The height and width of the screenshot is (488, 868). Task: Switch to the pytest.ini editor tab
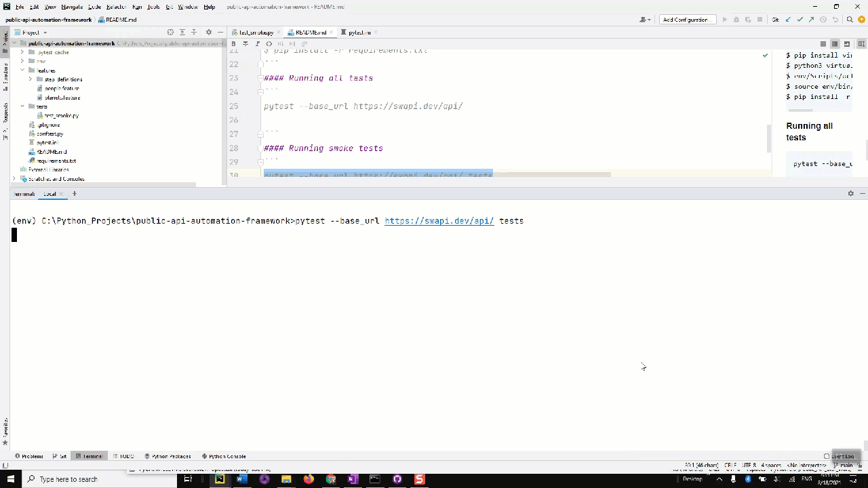[359, 33]
